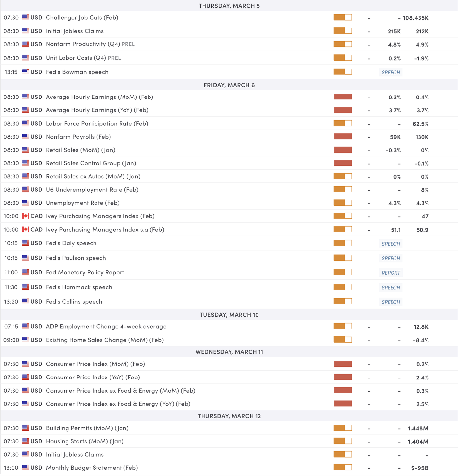Viewport: 461px width, 476px height.
Task: Open Consumer Price Index ex Food & Energy (MoM)
Action: coord(121,391)
